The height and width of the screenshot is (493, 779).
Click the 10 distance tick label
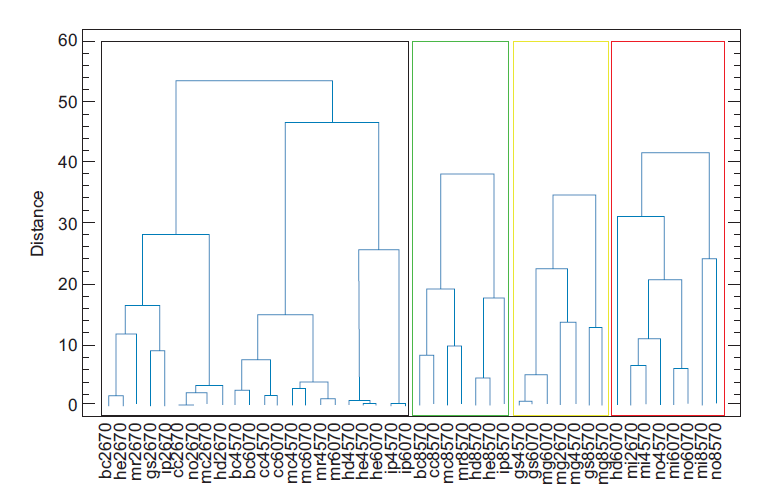66,345
